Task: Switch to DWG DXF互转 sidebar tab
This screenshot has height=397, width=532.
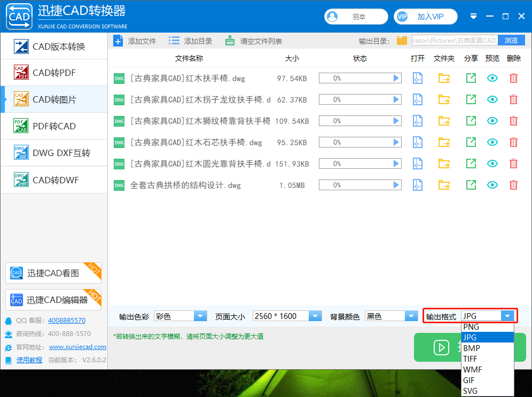Action: pyautogui.click(x=54, y=153)
